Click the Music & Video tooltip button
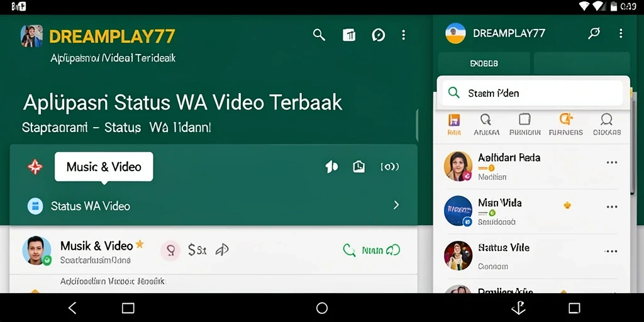The image size is (644, 322). point(104,167)
